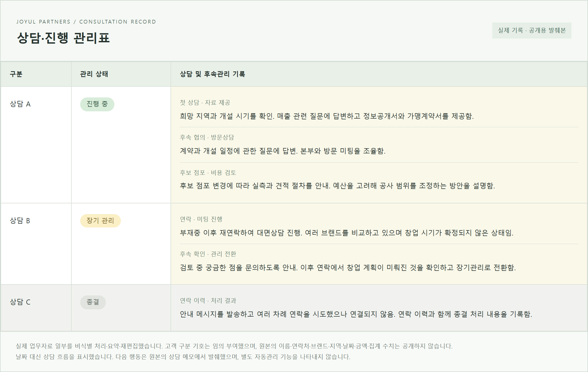This screenshot has height=372, width=588.
Task: Click the note starting 후보 점포 변경에 따라
Action: pyautogui.click(x=337, y=186)
